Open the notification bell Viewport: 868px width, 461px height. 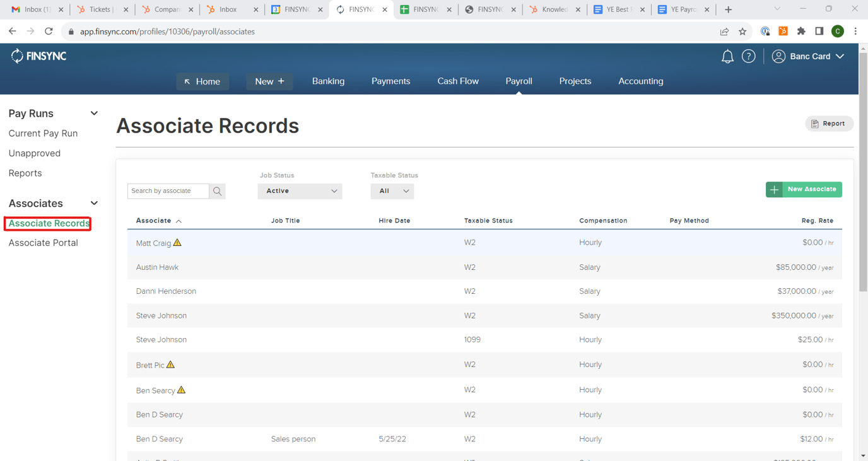(727, 56)
